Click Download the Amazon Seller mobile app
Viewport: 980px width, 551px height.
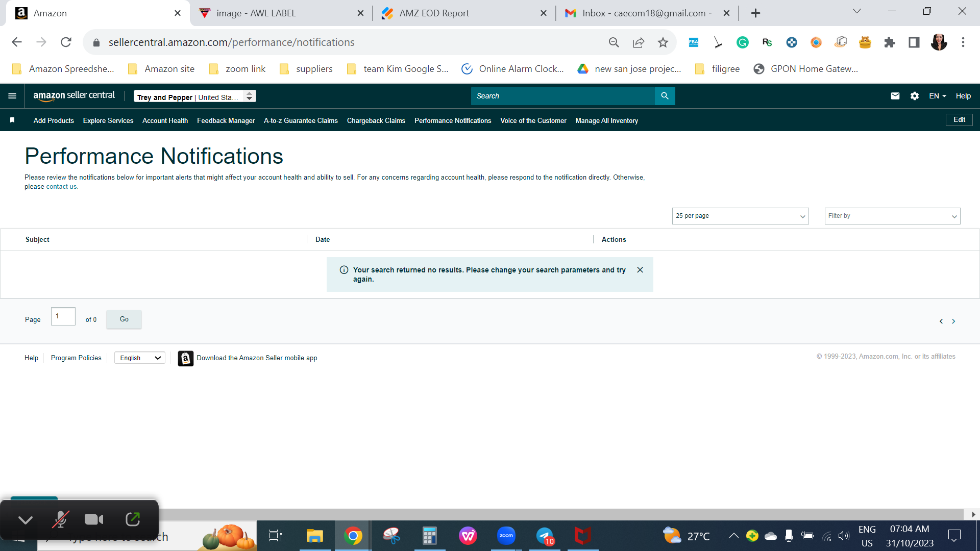point(257,358)
